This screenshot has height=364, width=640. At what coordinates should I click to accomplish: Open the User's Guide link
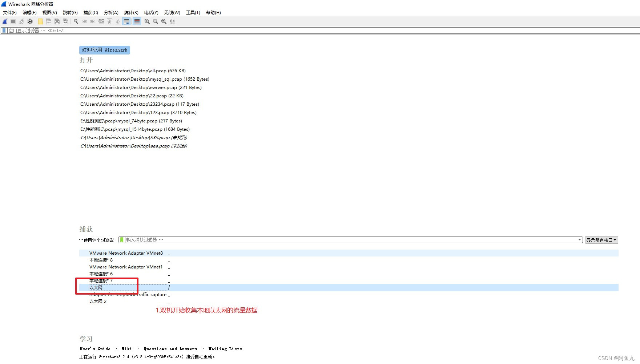coord(95,349)
